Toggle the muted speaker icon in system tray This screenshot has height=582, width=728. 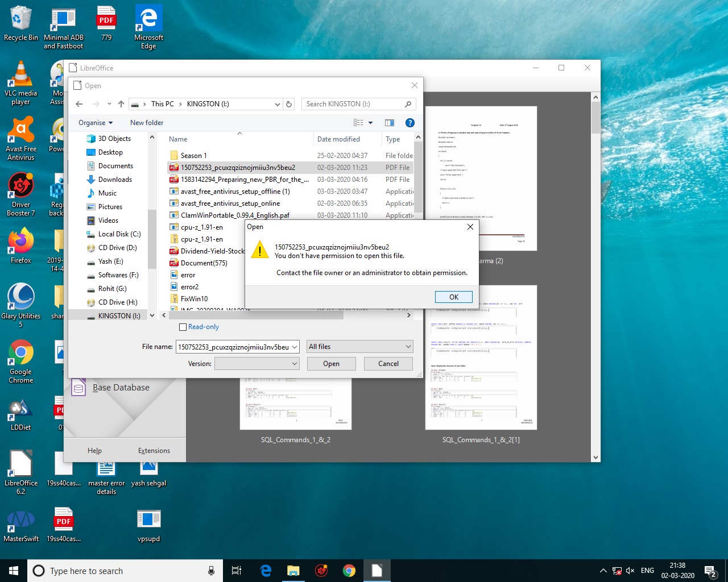pos(630,571)
